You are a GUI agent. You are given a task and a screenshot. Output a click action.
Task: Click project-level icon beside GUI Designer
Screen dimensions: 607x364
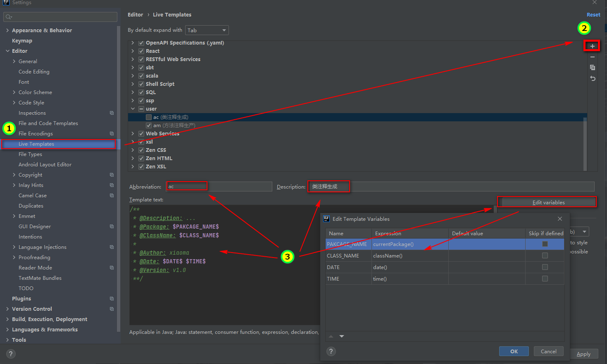click(112, 226)
